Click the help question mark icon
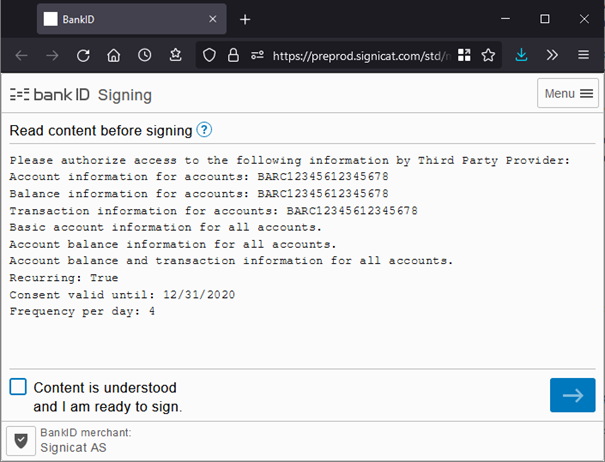The image size is (605, 462). tap(204, 130)
